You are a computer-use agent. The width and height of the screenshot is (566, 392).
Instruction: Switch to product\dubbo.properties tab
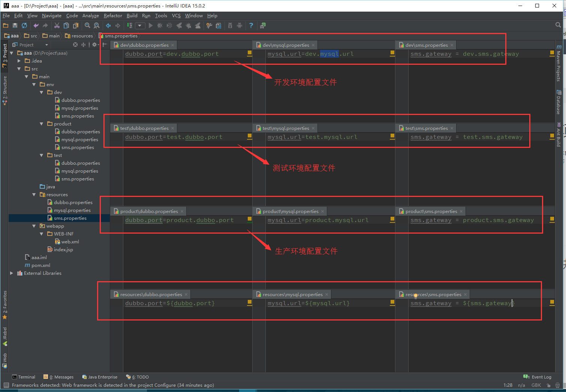click(x=148, y=211)
